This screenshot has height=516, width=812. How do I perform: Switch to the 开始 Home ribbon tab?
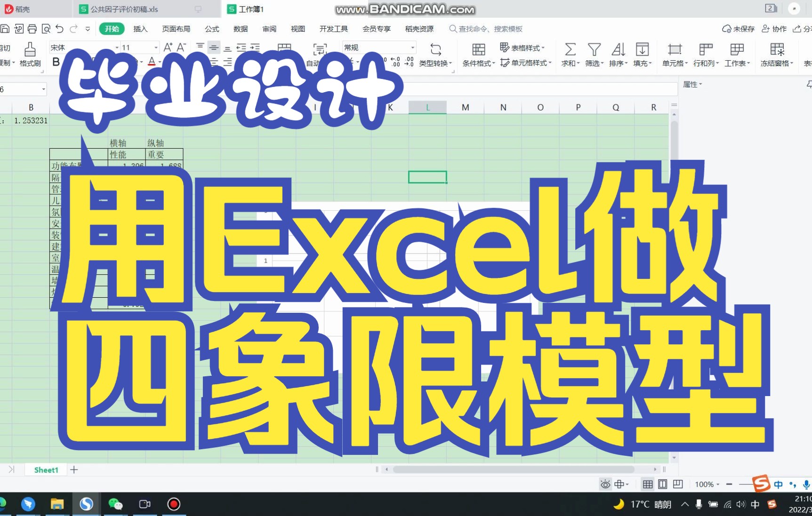point(112,29)
